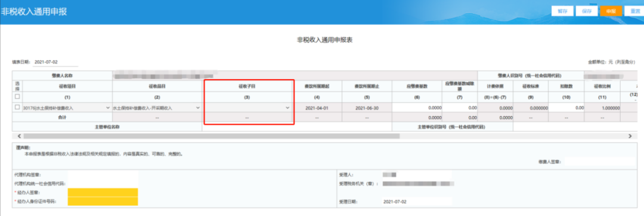Tick the header row select-all checkbox
The width and height of the screenshot is (644, 216).
point(17,97)
